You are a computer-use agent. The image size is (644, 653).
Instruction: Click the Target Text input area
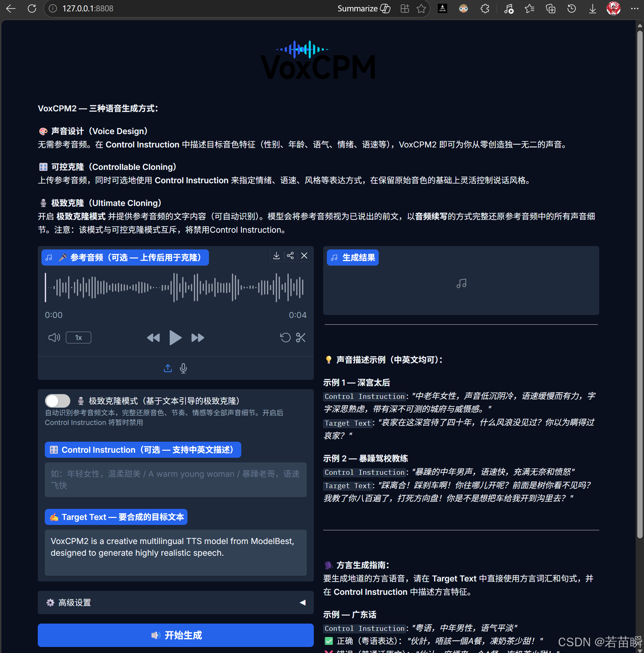click(x=175, y=552)
